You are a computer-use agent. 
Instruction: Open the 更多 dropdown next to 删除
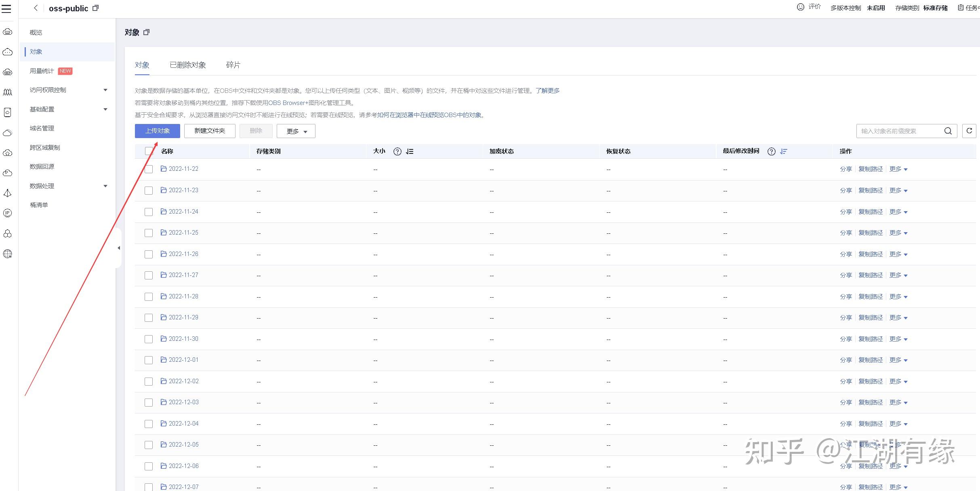point(296,131)
